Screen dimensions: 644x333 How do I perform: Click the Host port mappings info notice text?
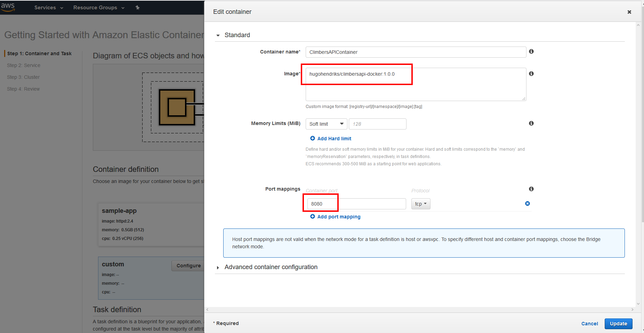(416, 243)
